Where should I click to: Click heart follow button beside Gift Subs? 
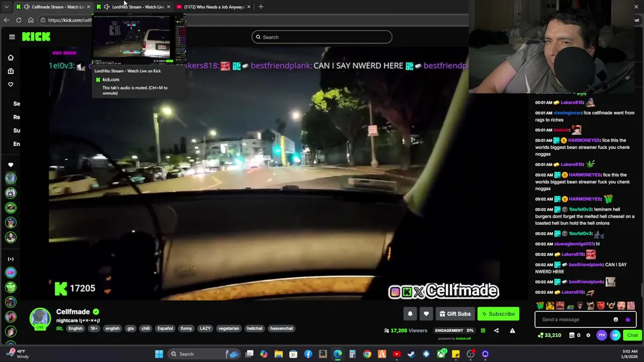click(x=426, y=314)
